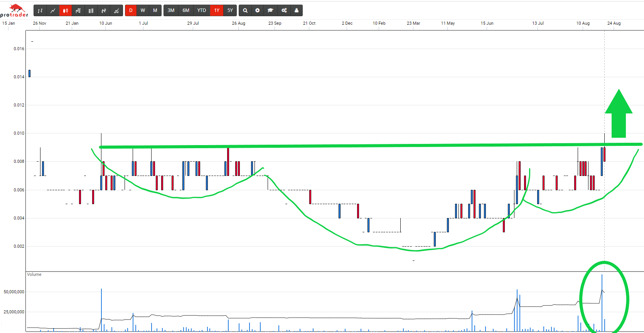The height and width of the screenshot is (333, 644).
Task: Select the 5Y time range
Action: pyautogui.click(x=230, y=10)
